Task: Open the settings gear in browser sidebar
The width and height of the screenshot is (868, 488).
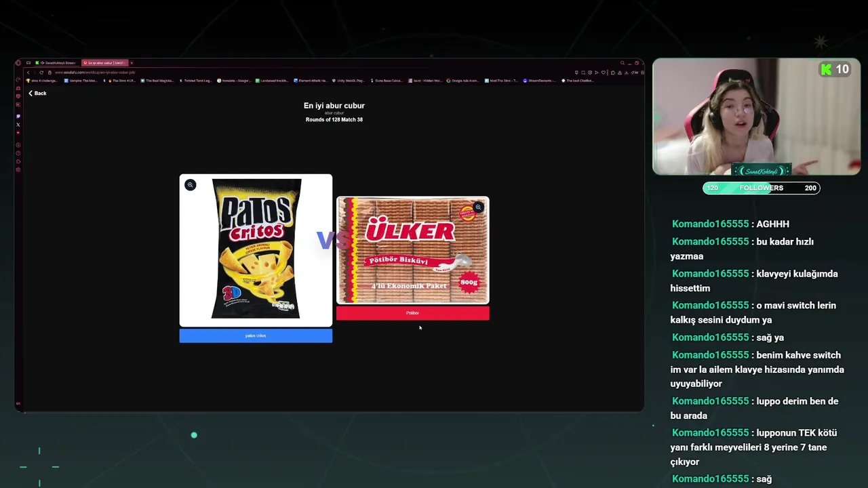Action: [x=18, y=169]
